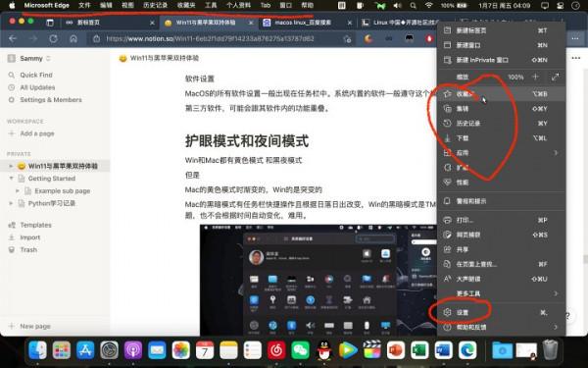This screenshot has width=588, height=368.
Task: Expand 应用 submenu in Edge menu
Action: [556, 153]
